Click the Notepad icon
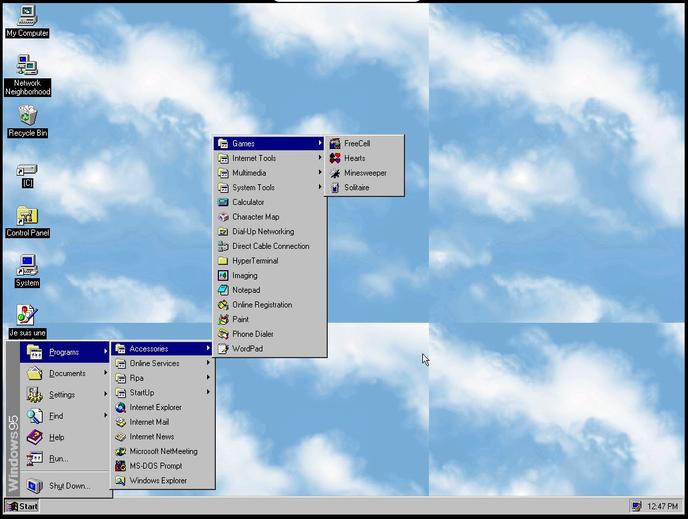688x519 pixels. (223, 290)
